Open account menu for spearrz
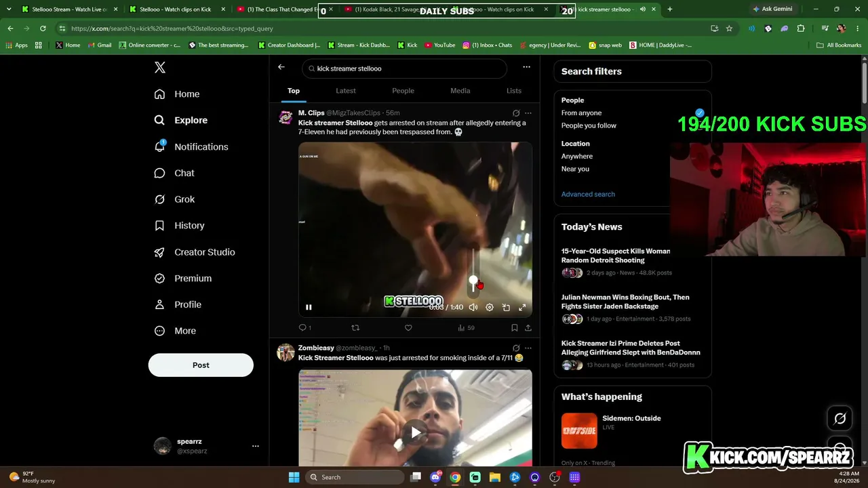 point(255,446)
